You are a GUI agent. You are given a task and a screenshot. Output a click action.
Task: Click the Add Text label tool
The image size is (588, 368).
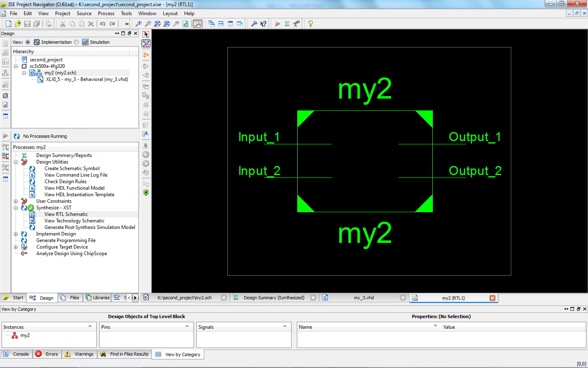point(146,134)
